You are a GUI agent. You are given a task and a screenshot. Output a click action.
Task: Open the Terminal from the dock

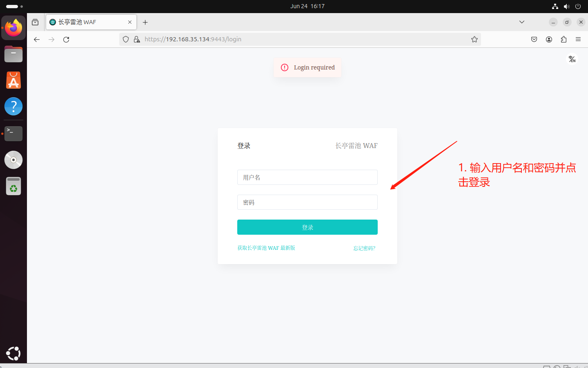pyautogui.click(x=13, y=133)
